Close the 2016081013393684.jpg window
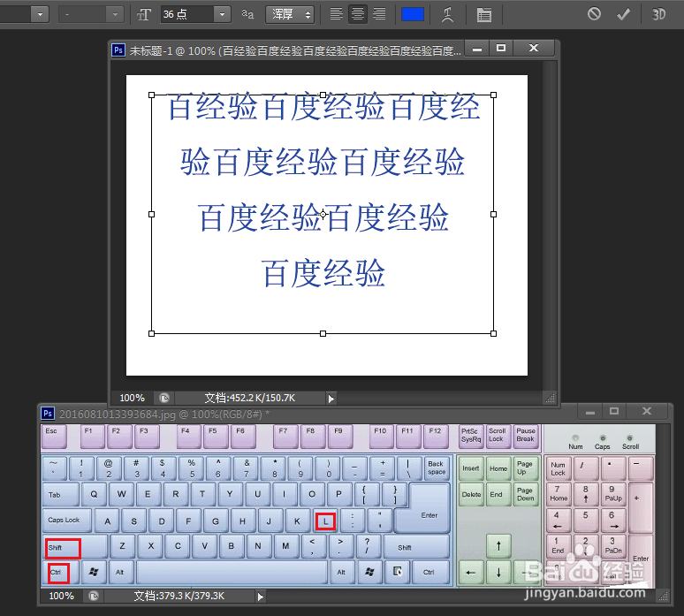The width and height of the screenshot is (684, 616). pos(647,411)
